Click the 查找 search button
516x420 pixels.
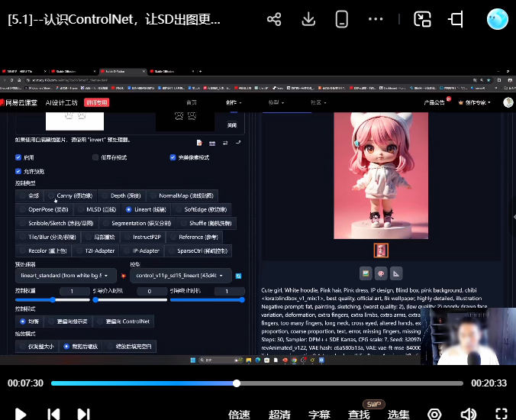tap(359, 414)
